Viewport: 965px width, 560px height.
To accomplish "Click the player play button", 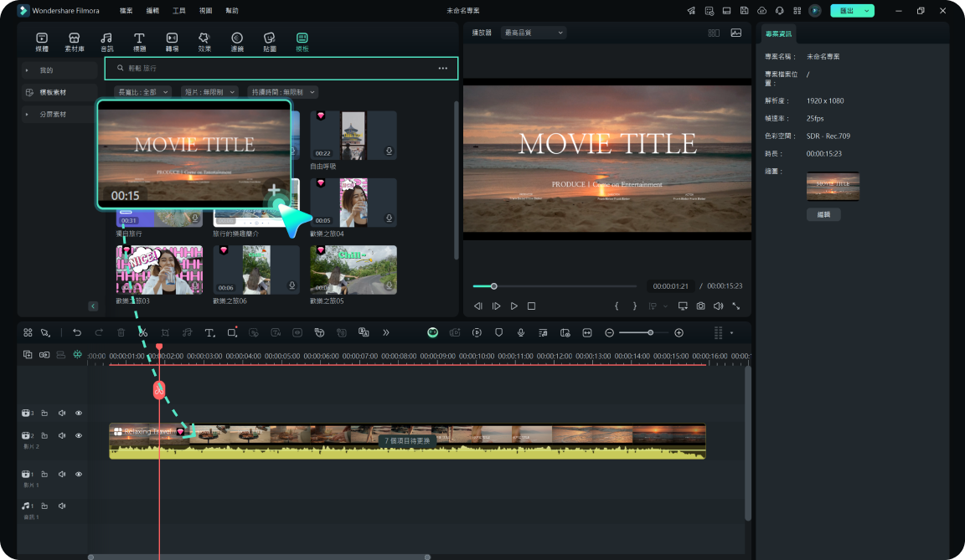I will coord(513,306).
